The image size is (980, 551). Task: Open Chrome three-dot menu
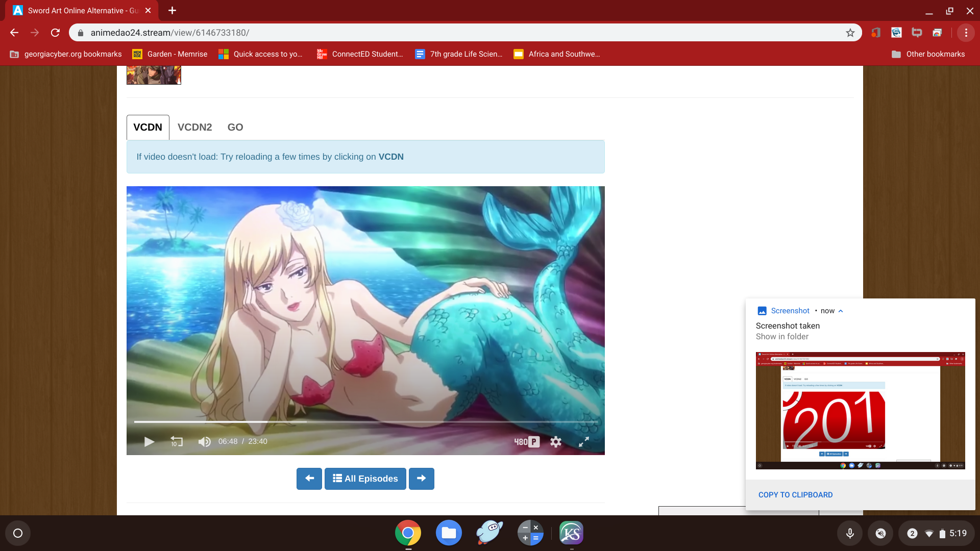966,33
